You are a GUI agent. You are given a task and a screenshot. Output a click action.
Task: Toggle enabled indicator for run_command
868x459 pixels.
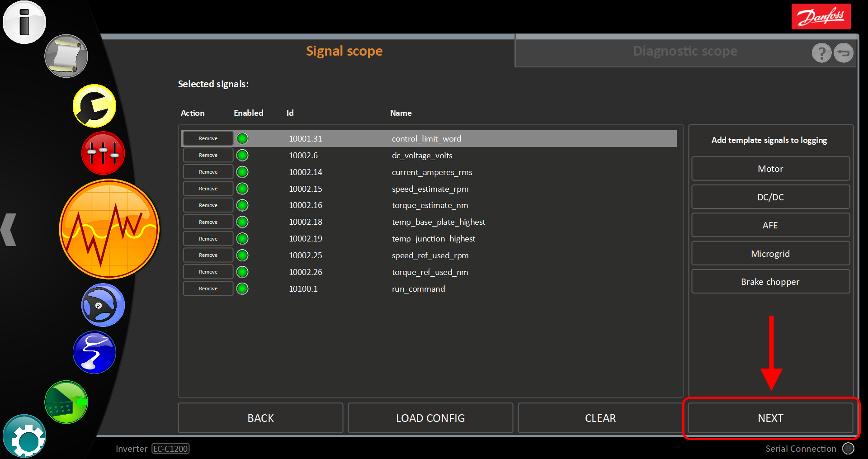click(243, 289)
